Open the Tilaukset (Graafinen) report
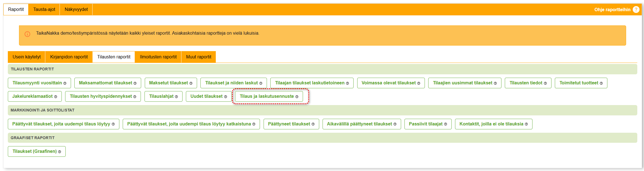Screen dimensions: 644x171 tap(37, 151)
